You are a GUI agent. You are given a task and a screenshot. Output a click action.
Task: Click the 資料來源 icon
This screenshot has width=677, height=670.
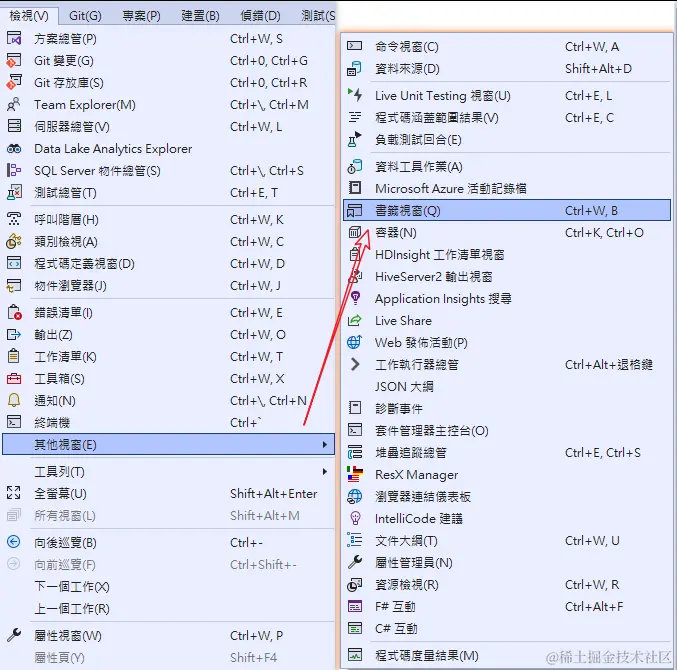coord(354,68)
